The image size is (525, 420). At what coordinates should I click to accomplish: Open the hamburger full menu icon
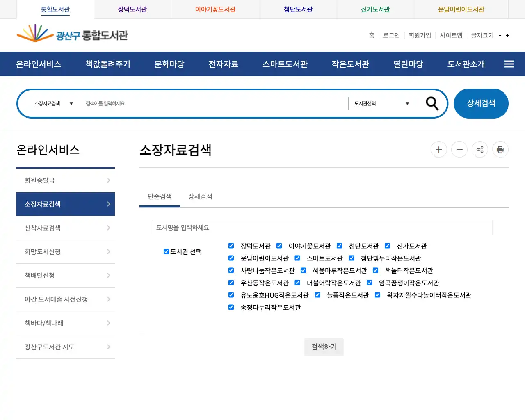[x=509, y=64]
